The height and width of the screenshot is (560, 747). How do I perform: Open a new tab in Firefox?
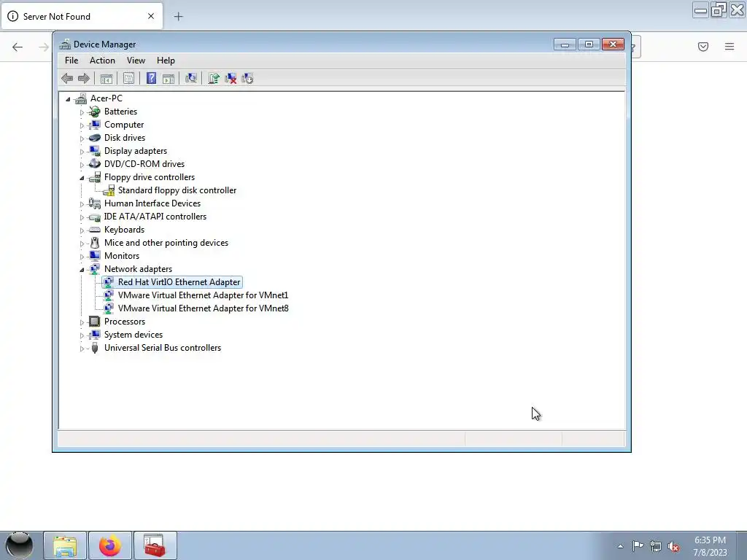click(x=178, y=17)
